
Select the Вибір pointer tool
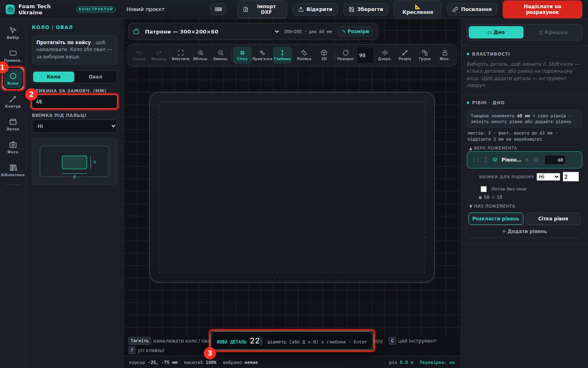click(13, 33)
